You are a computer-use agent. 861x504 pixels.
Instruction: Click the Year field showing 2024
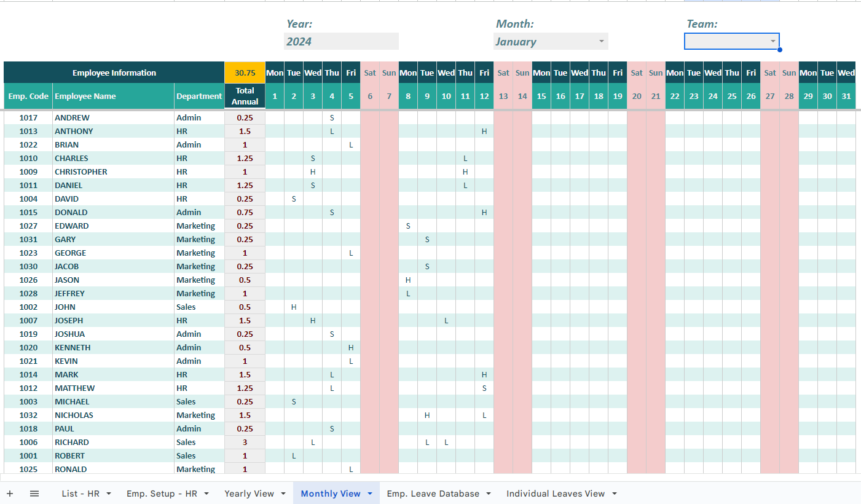(341, 41)
